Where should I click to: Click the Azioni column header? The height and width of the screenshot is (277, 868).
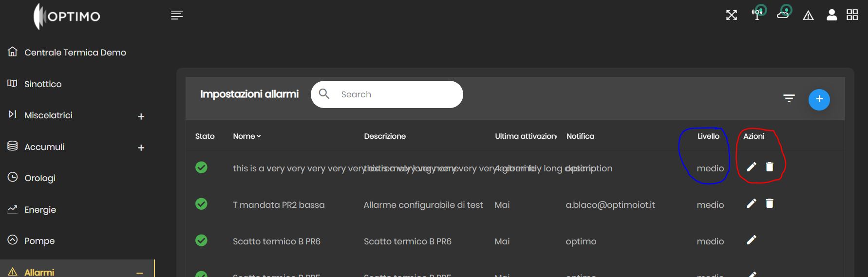click(x=754, y=136)
